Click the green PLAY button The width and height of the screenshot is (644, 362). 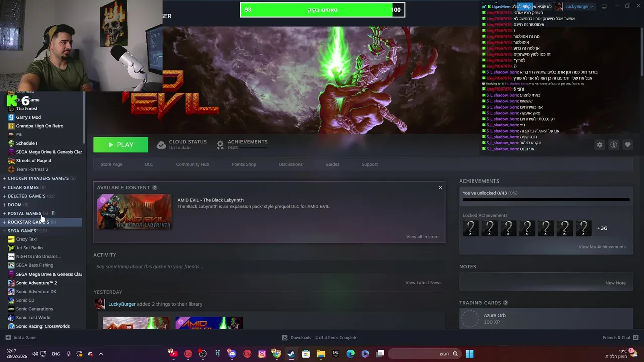coord(121,145)
